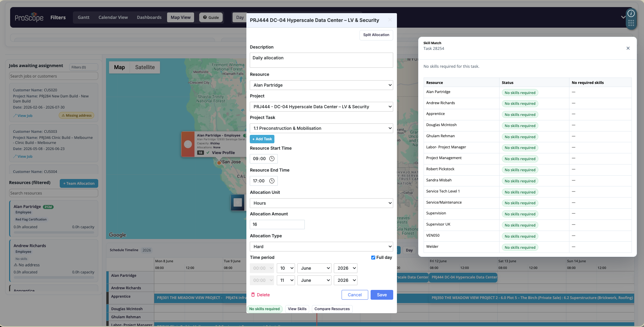Screen dimensions: 644x327
Task: Click the PRJ301 Meadow View Project timeline bar
Action: 189,298
